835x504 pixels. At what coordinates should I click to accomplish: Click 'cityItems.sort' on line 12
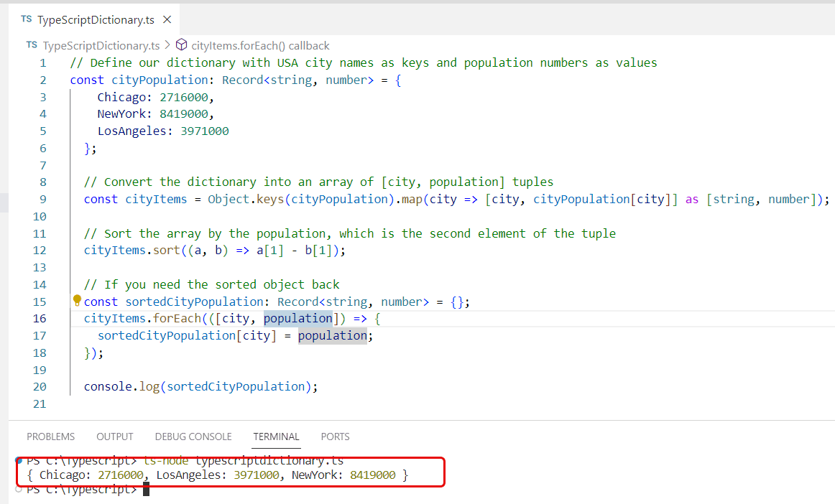132,250
